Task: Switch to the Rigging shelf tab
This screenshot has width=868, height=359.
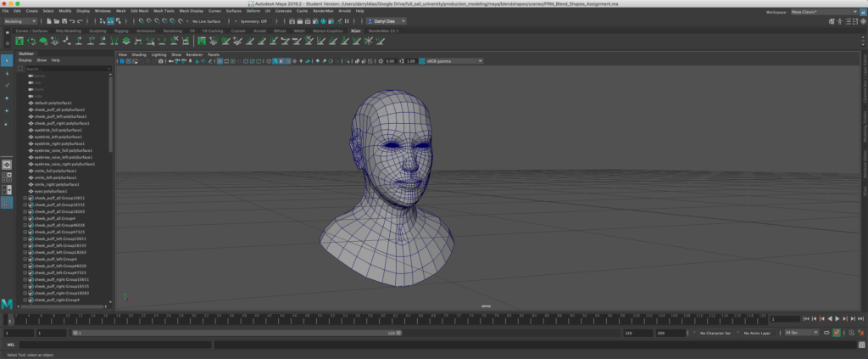Action: click(x=121, y=31)
